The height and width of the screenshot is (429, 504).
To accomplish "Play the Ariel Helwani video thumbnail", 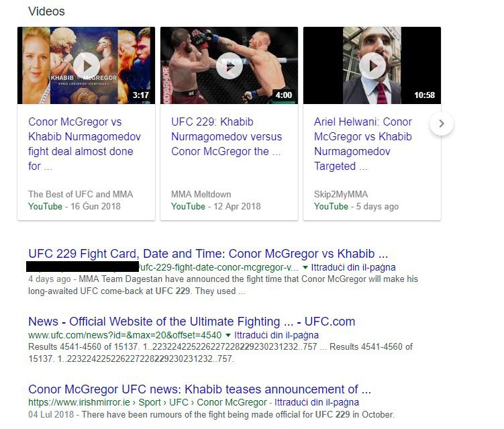I will (x=372, y=66).
